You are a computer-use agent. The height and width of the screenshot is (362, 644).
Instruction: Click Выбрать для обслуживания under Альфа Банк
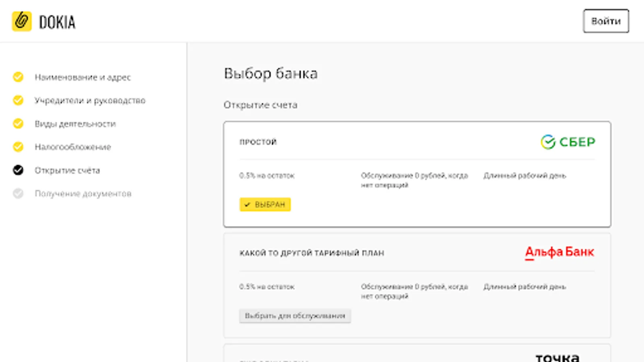(295, 316)
